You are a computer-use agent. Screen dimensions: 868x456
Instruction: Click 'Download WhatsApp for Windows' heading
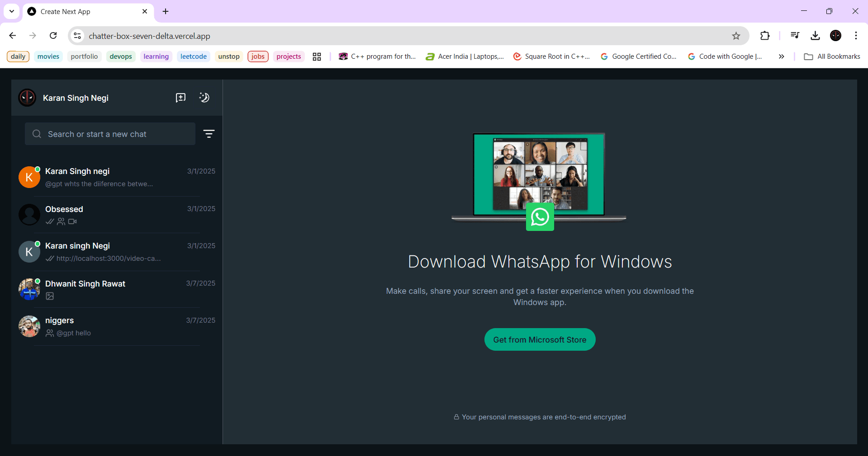click(540, 262)
